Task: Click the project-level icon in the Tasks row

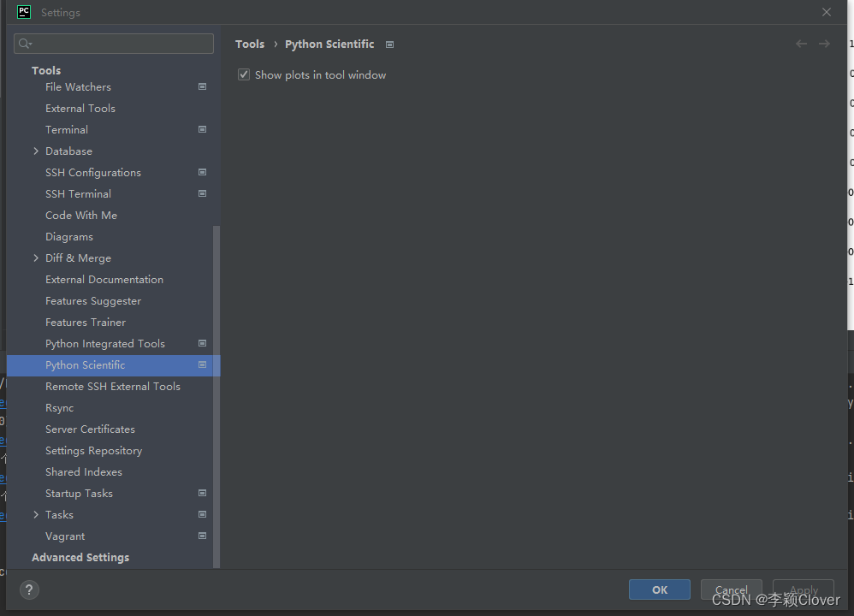Action: pyautogui.click(x=202, y=515)
